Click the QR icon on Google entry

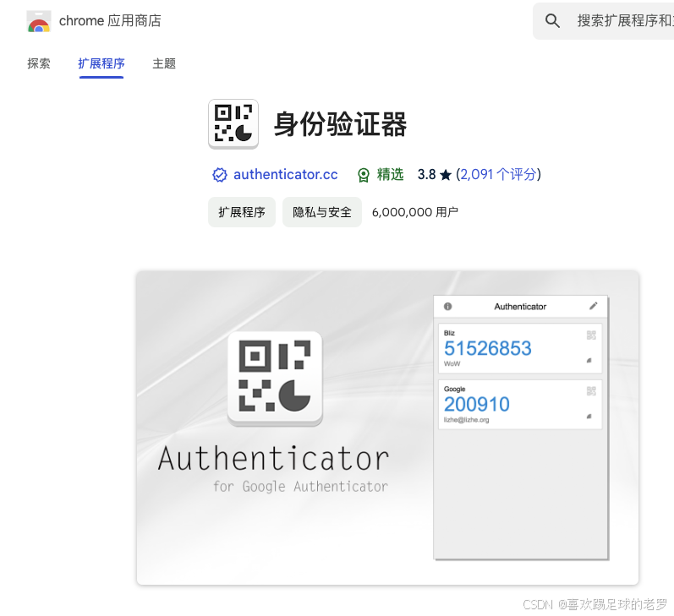591,391
